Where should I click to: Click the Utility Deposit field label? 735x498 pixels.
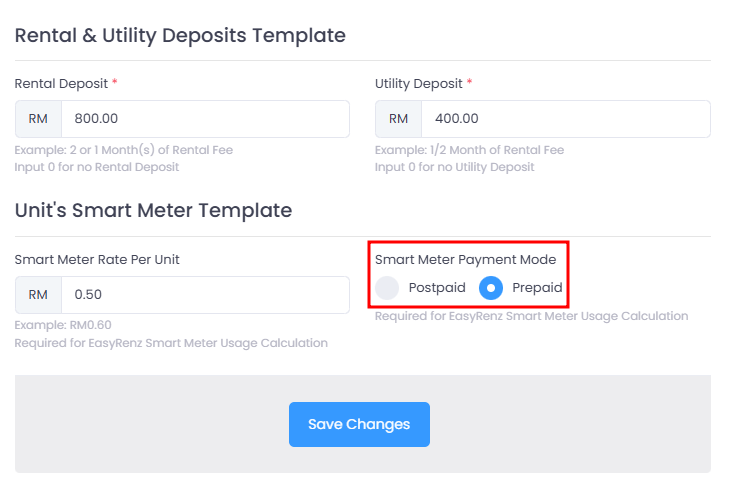419,84
